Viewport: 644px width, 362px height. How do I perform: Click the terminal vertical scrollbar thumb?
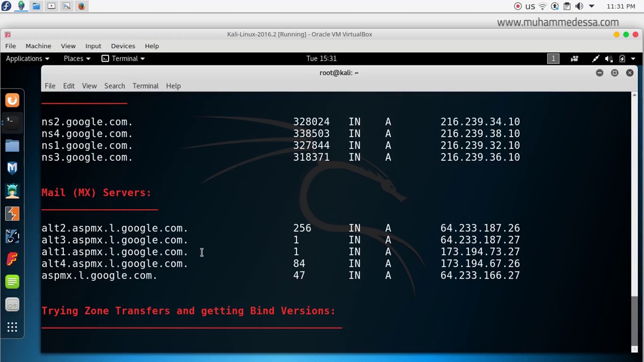click(x=634, y=320)
